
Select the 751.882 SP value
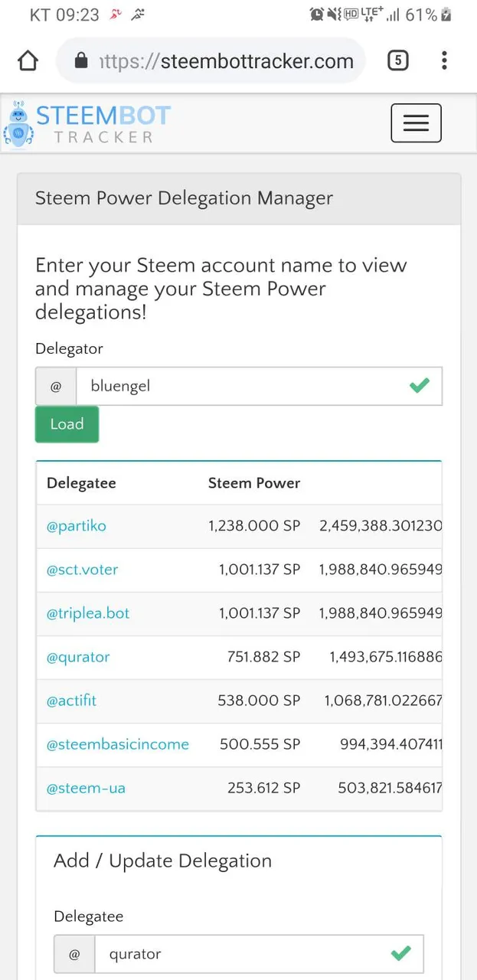pos(263,657)
